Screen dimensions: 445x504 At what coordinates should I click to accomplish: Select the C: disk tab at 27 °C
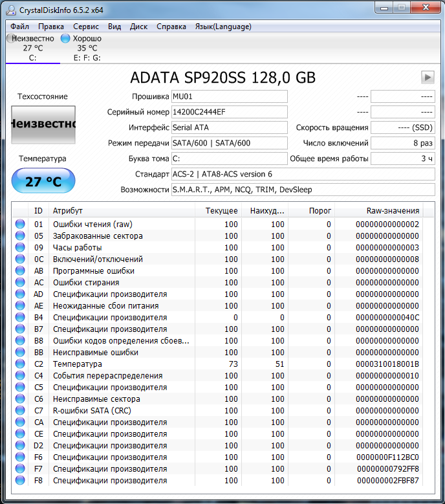click(x=33, y=49)
